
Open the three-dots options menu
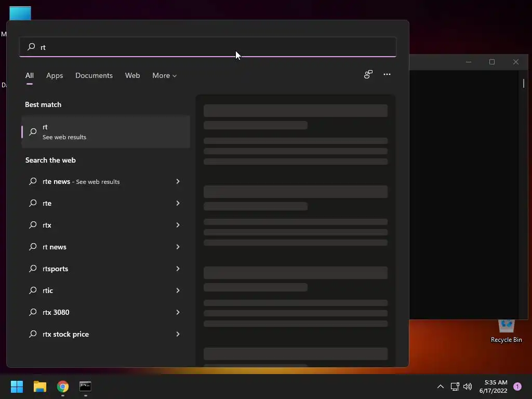(x=387, y=74)
